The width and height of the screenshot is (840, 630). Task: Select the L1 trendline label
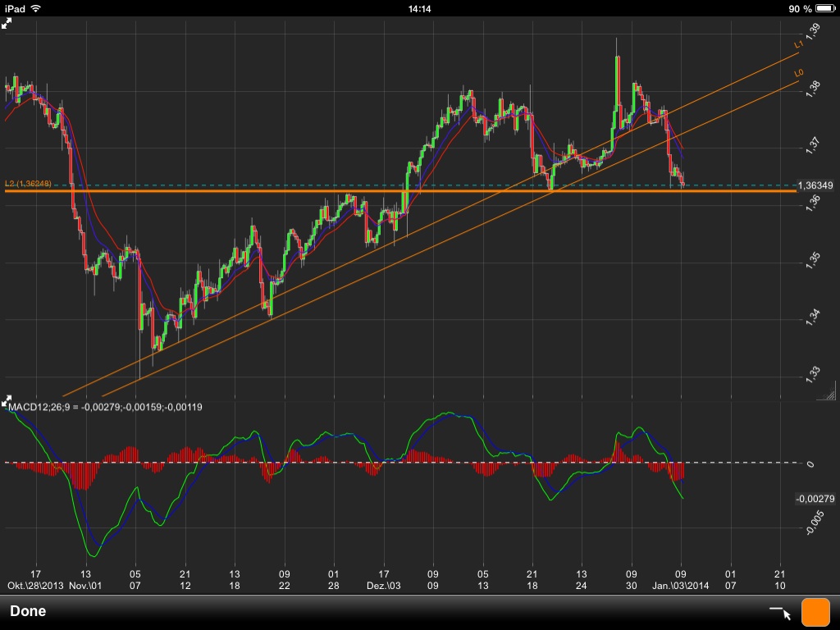[x=797, y=44]
